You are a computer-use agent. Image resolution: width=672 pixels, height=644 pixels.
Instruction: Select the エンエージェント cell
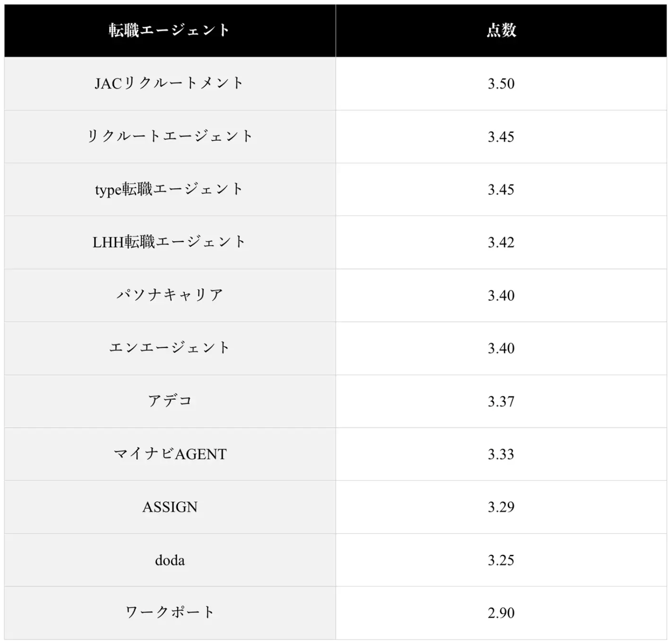coord(170,348)
